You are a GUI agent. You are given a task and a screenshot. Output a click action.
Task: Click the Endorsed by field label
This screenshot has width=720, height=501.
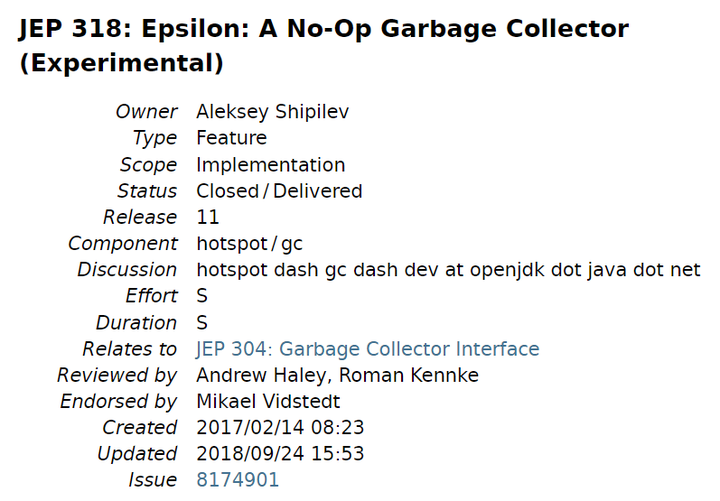point(118,402)
